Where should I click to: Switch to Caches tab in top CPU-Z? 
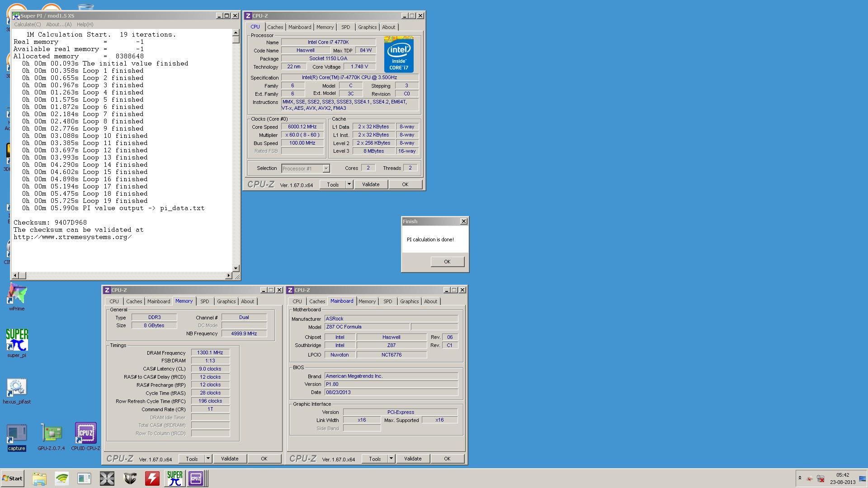click(x=275, y=27)
